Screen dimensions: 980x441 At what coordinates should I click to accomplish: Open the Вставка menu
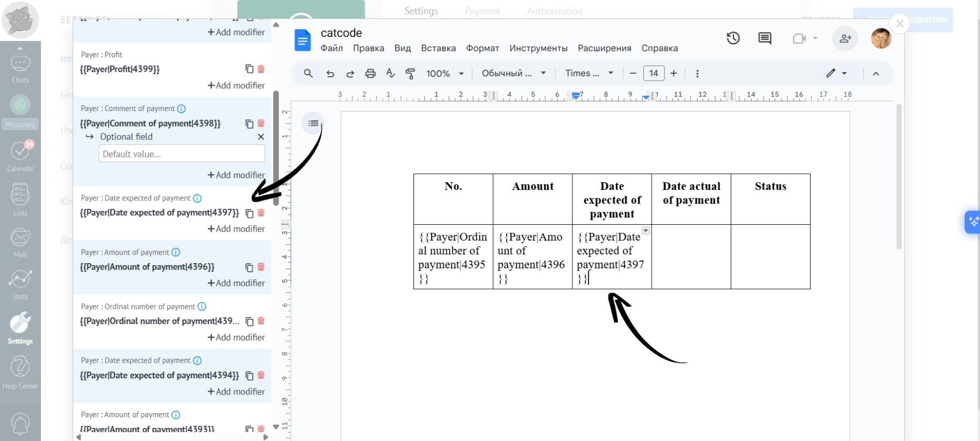438,48
